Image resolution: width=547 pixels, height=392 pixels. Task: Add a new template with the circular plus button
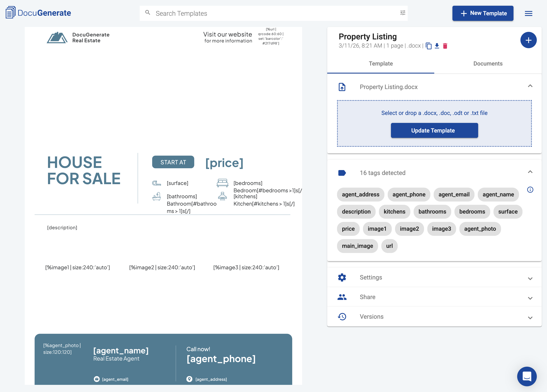(528, 40)
